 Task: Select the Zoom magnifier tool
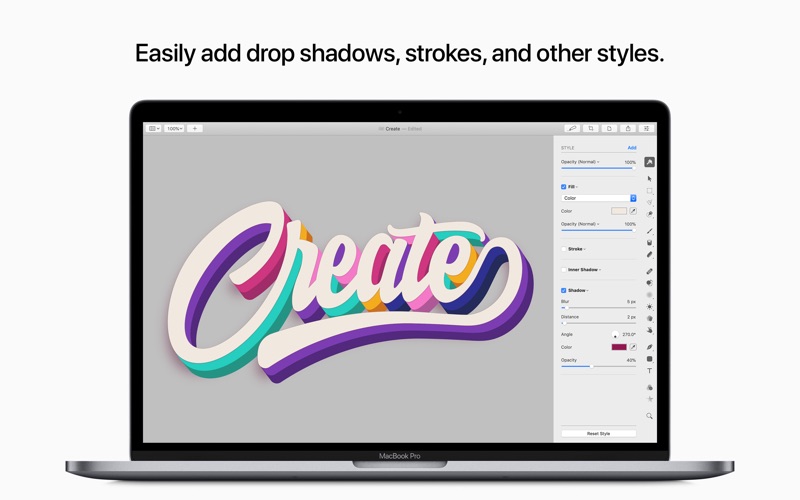[x=649, y=416]
